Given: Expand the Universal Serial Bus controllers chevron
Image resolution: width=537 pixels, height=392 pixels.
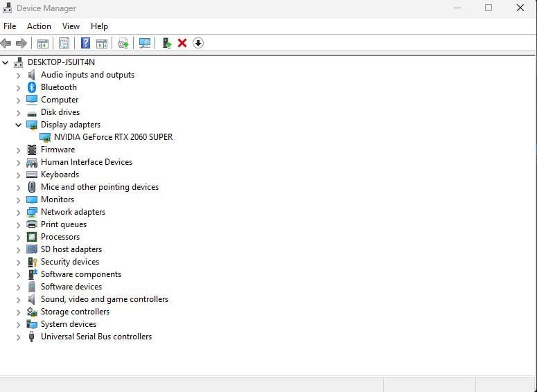Looking at the screenshot, I should coord(18,337).
